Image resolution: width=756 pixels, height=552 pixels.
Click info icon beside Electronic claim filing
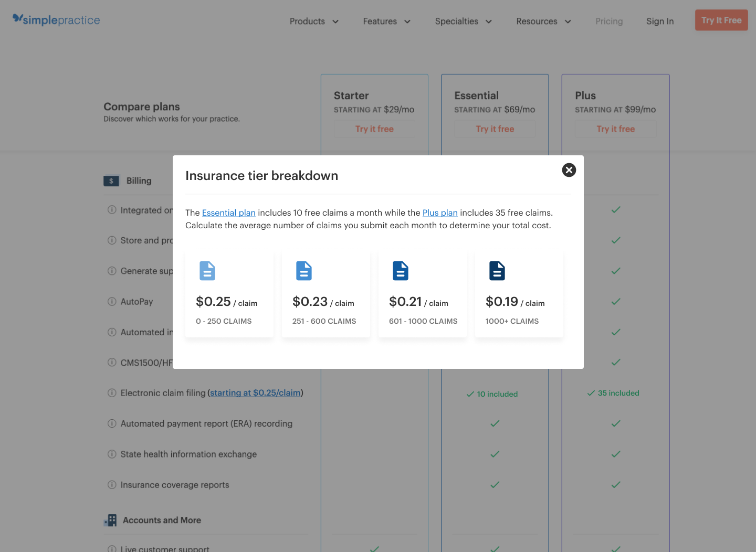pos(112,393)
